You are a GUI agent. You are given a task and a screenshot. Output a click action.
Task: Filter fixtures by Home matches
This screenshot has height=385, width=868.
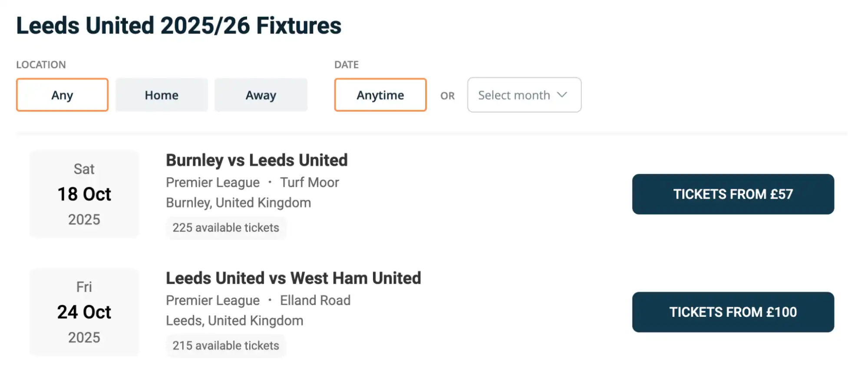tap(161, 95)
